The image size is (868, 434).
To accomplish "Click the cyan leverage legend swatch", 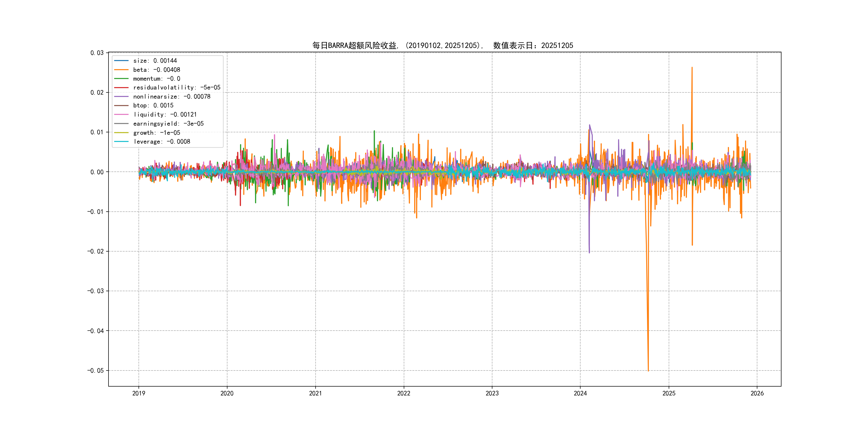I will click(121, 141).
